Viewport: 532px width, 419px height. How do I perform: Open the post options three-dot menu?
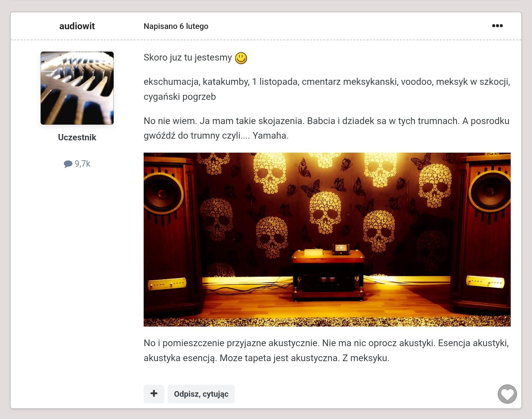tap(497, 26)
